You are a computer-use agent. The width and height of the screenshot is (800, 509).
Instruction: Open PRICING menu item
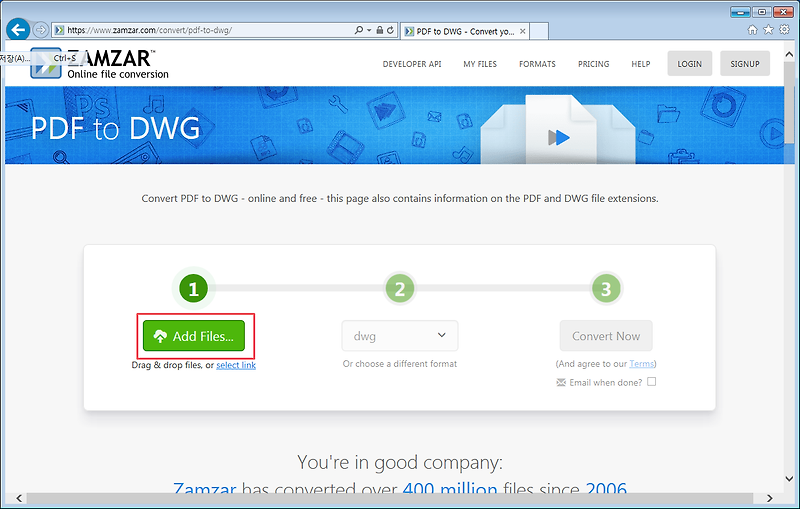[x=593, y=64]
